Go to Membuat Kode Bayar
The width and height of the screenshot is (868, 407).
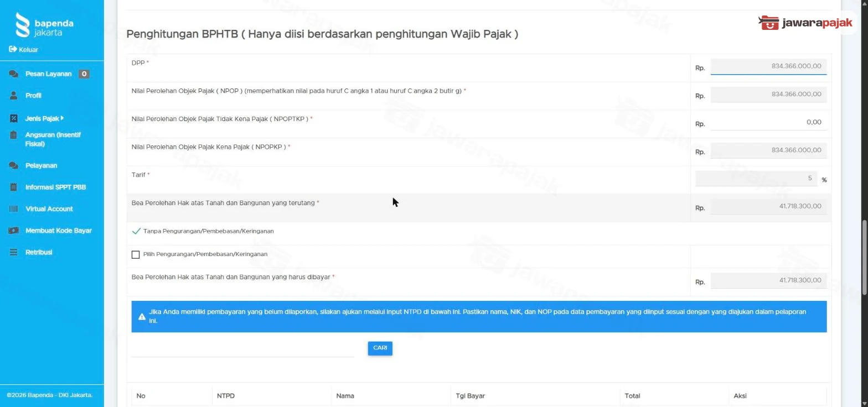tap(58, 231)
